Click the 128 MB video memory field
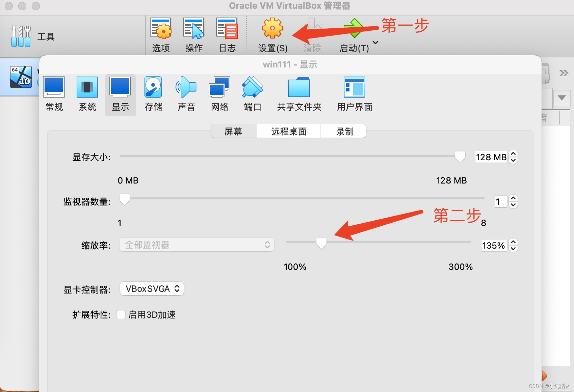 [x=491, y=157]
